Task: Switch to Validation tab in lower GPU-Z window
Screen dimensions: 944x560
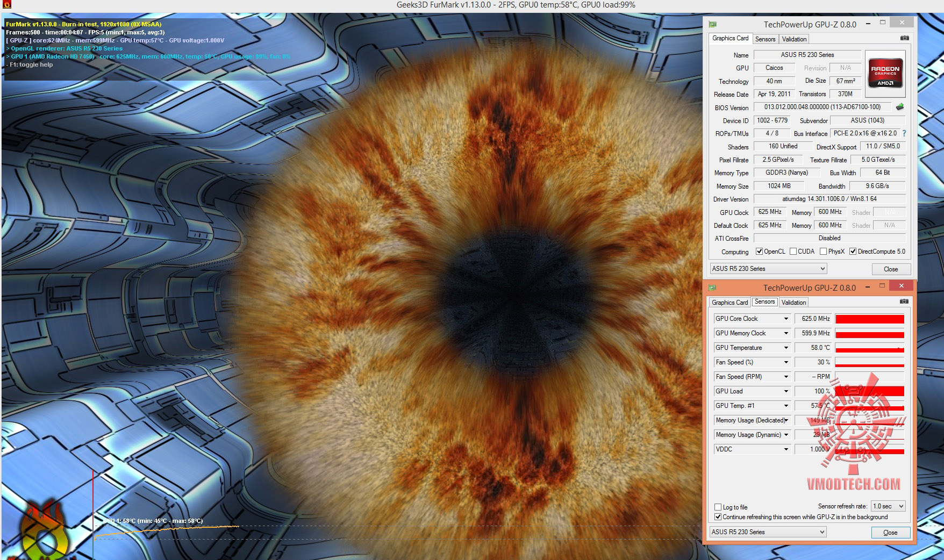Action: click(x=793, y=303)
